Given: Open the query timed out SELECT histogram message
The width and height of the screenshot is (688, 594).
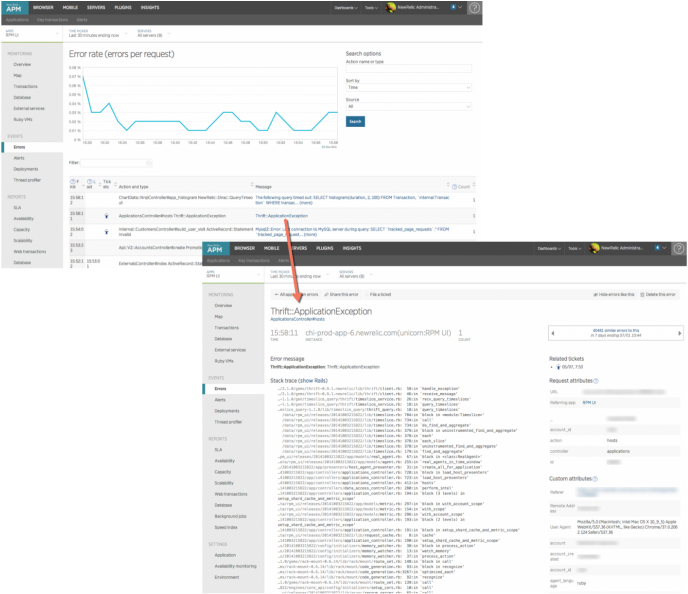Looking at the screenshot, I should (x=352, y=200).
